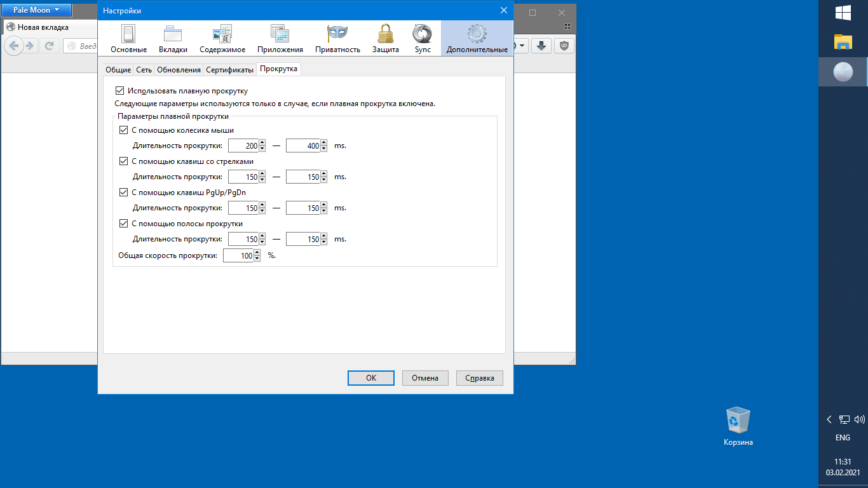Open the Основные settings category

pos(128,39)
